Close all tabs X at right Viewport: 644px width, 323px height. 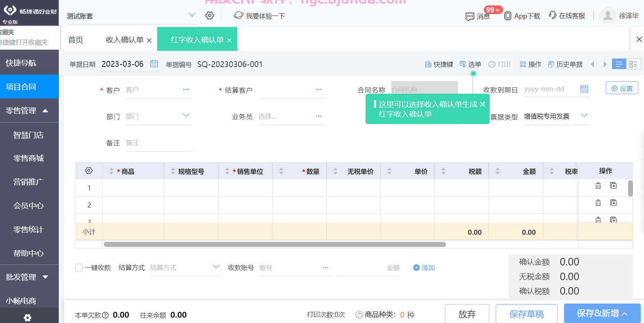coord(639,39)
